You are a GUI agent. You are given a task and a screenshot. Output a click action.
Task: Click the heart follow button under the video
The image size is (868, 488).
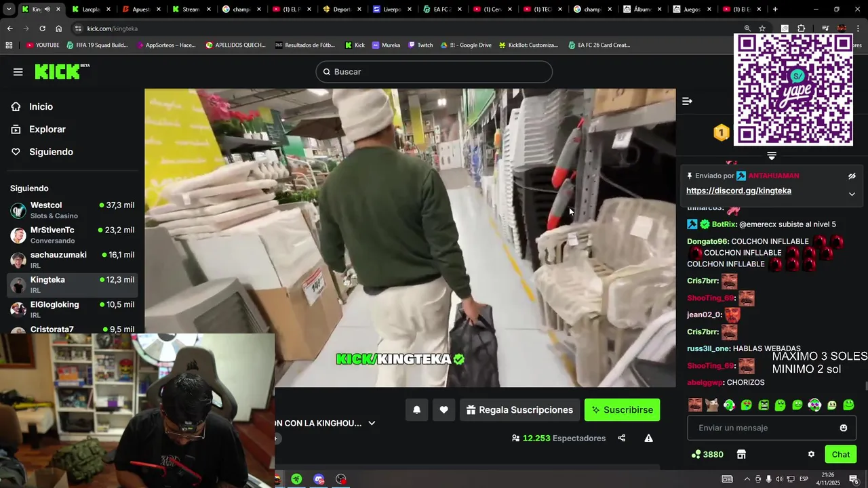(443, 409)
